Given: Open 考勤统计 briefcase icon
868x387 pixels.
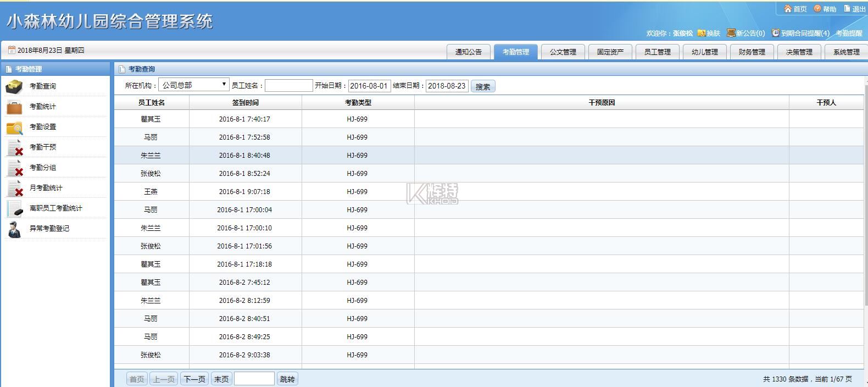Looking at the screenshot, I should [x=14, y=107].
